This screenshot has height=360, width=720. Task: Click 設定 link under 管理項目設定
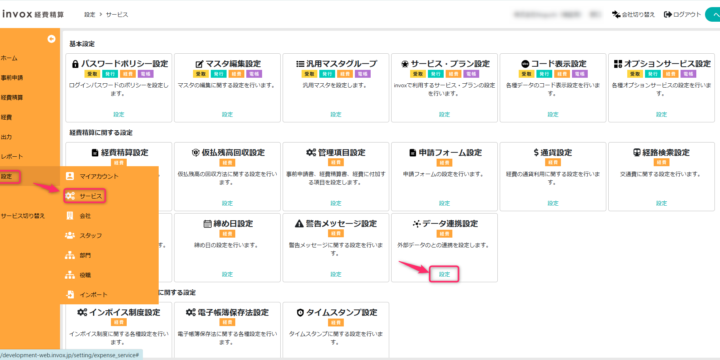336,203
